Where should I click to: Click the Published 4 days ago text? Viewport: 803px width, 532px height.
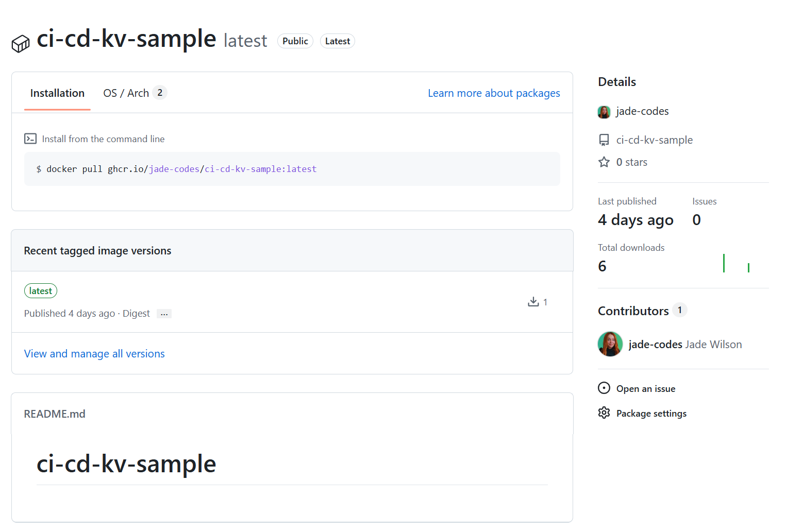pyautogui.click(x=70, y=314)
